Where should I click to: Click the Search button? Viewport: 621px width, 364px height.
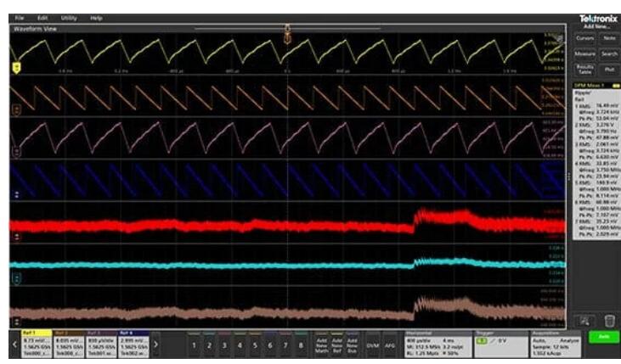coord(609,53)
